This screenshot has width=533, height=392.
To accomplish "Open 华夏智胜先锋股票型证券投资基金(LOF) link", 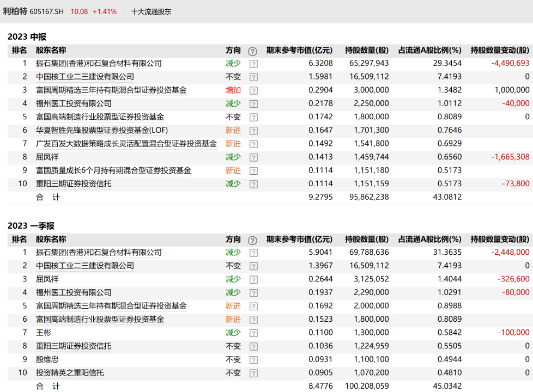I will [x=101, y=131].
